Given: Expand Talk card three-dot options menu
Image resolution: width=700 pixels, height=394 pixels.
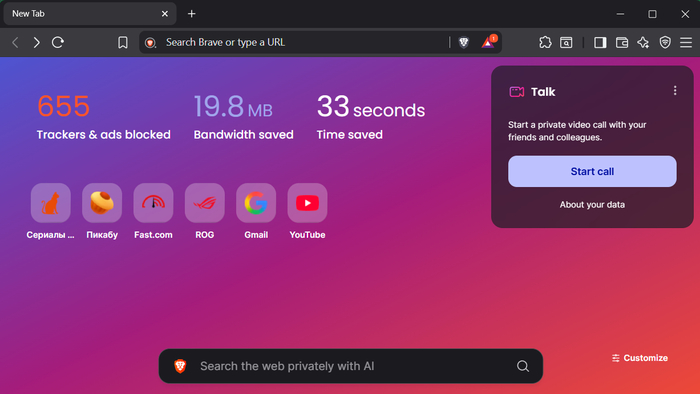Looking at the screenshot, I should coord(675,91).
